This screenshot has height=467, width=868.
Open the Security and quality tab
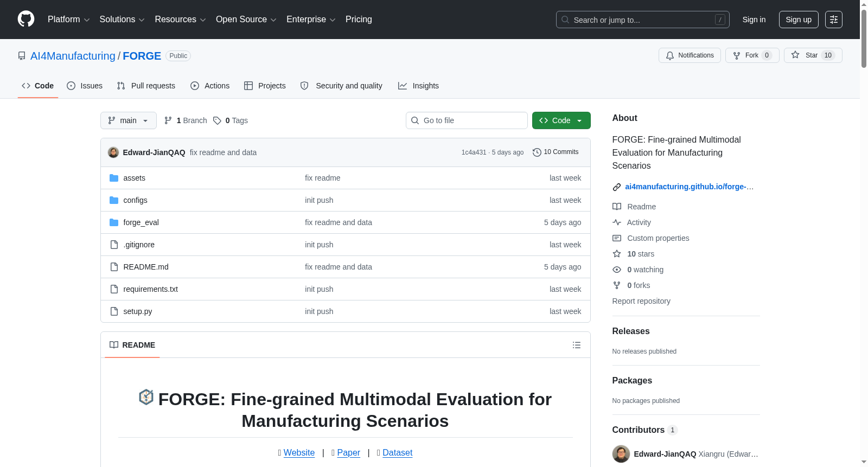[x=341, y=86]
